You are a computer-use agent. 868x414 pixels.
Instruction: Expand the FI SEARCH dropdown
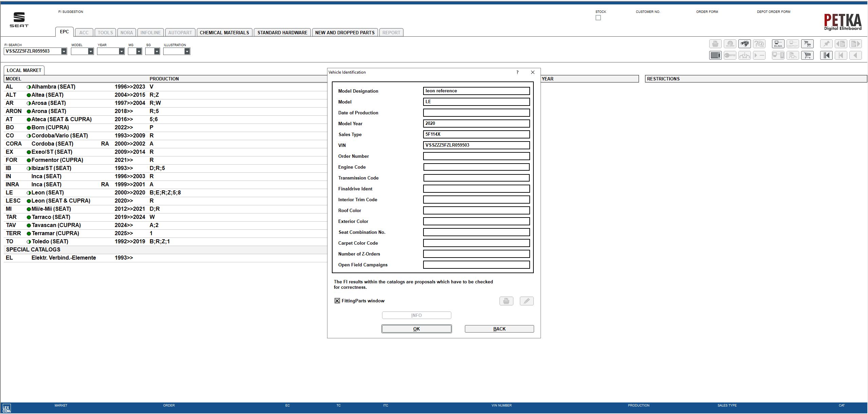click(x=64, y=51)
